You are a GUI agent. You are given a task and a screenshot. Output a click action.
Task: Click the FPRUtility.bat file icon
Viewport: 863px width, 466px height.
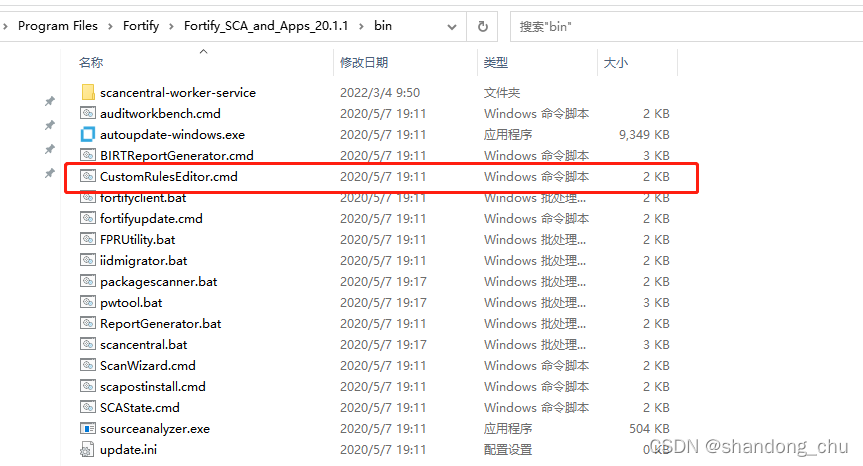click(x=88, y=239)
